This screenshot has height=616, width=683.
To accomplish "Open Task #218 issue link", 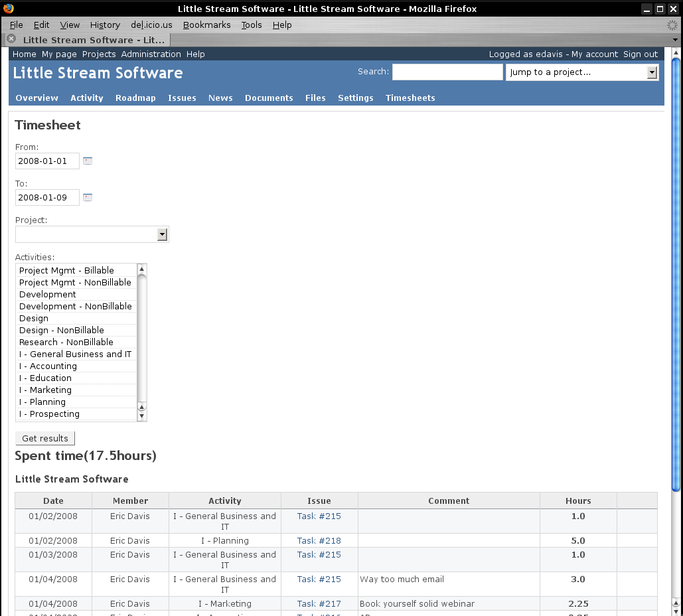I will click(x=319, y=540).
